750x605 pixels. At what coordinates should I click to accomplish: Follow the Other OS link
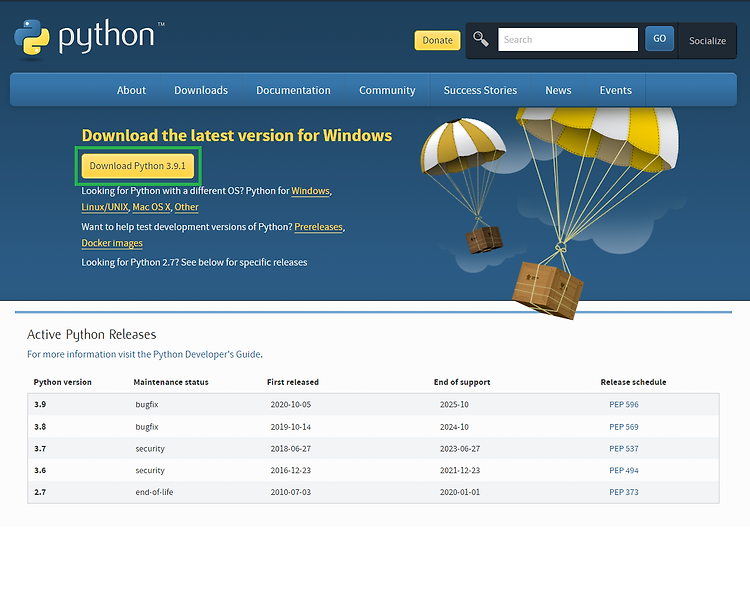187,207
